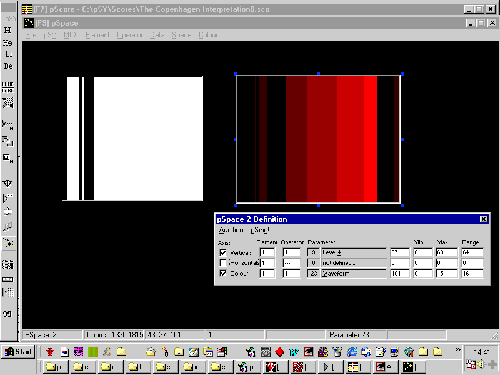500x375 pixels.
Task: Click the 'He' element icon in left toolbar
Action: coord(8,43)
